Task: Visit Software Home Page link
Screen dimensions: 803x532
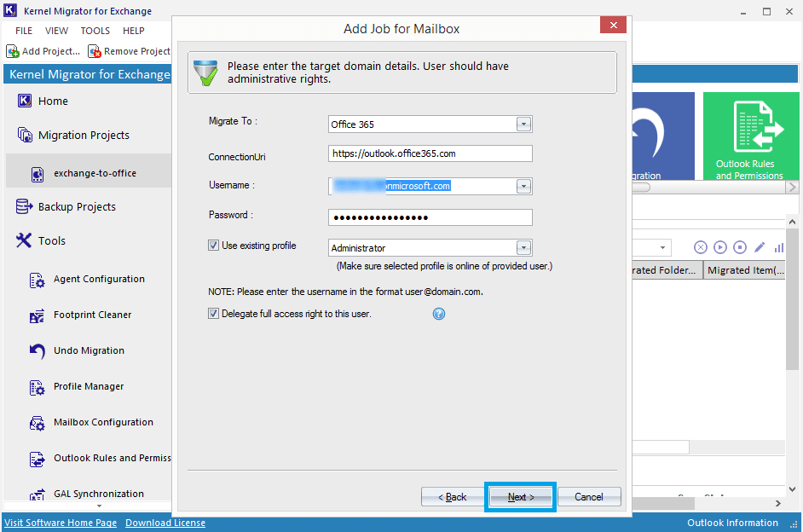Action: [x=61, y=523]
